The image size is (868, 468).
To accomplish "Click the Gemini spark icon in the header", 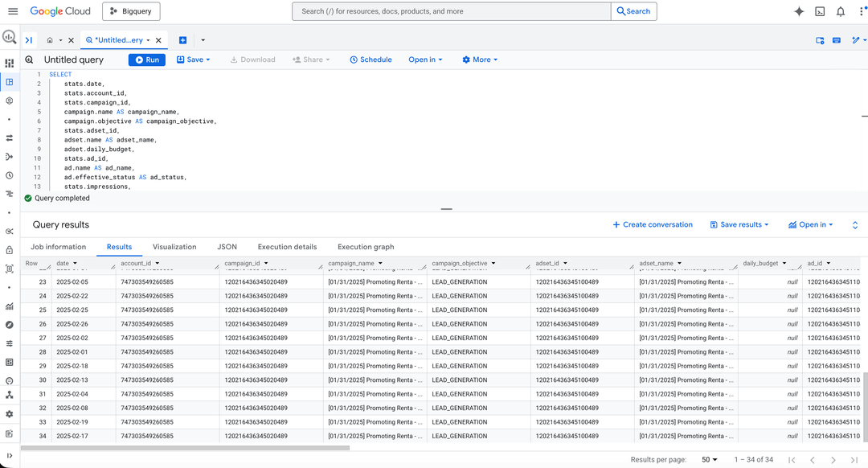I will 799,11.
